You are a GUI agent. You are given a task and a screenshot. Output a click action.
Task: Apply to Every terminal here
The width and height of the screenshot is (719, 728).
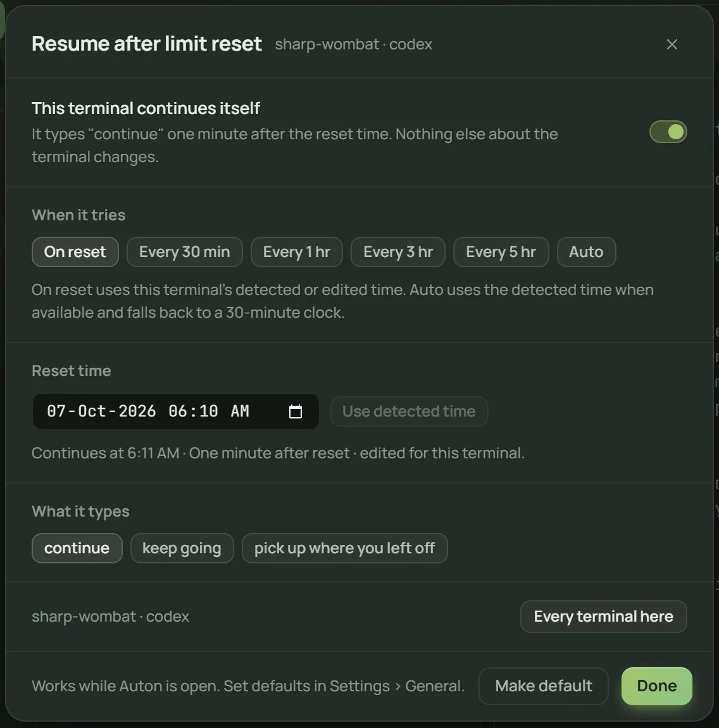coord(603,616)
